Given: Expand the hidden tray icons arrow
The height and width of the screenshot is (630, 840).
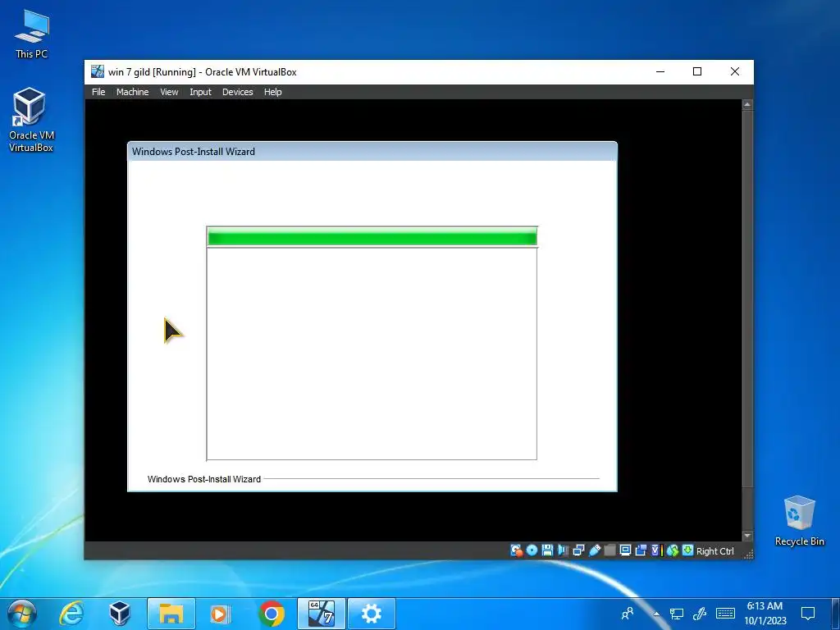Looking at the screenshot, I should [656, 614].
